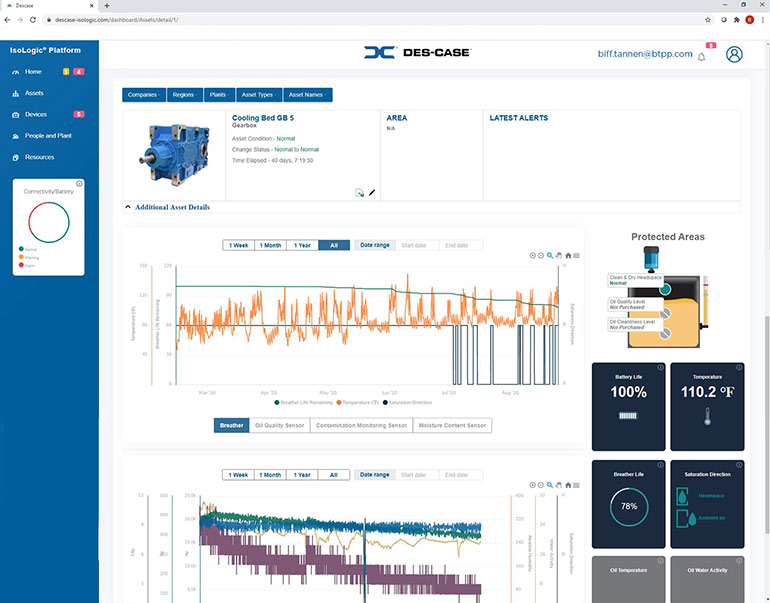This screenshot has width=770, height=603.
Task: Click Start date field on breather chart
Action: (x=416, y=245)
